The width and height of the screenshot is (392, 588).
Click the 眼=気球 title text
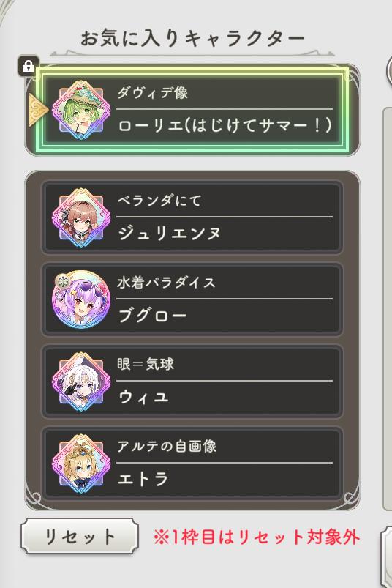click(146, 364)
